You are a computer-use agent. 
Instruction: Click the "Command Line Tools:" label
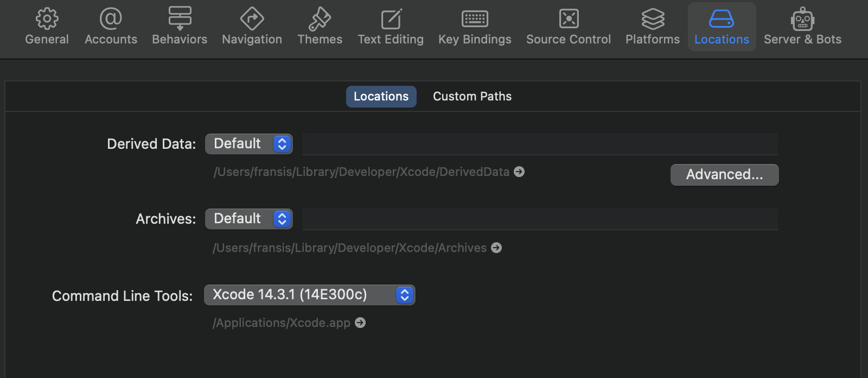click(123, 296)
